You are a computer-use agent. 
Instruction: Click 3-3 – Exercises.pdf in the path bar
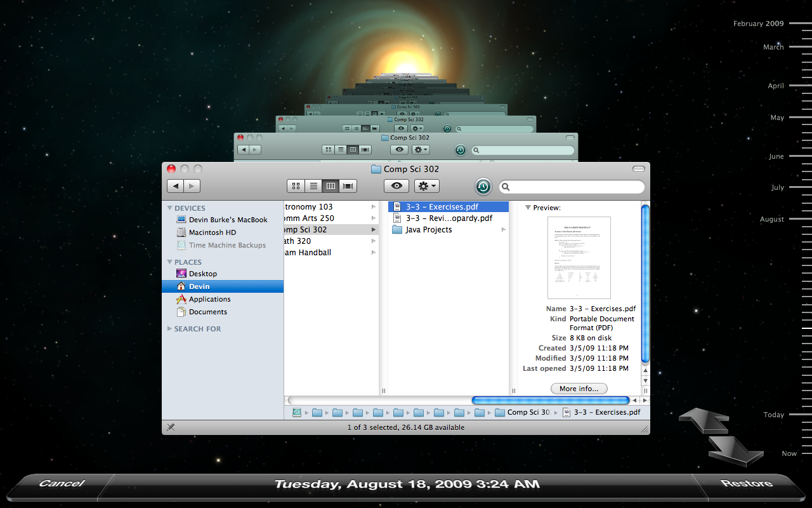pyautogui.click(x=601, y=412)
